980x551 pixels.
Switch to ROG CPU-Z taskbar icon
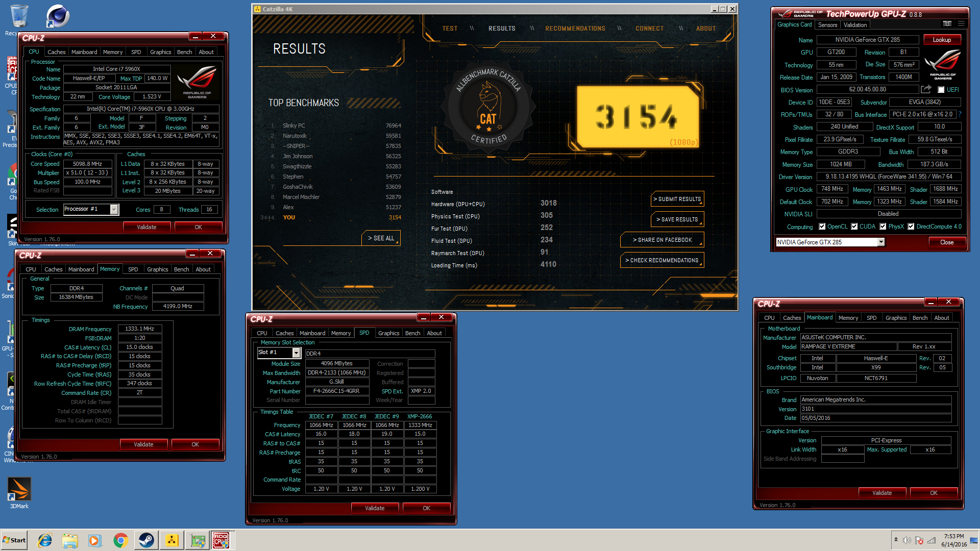click(222, 540)
